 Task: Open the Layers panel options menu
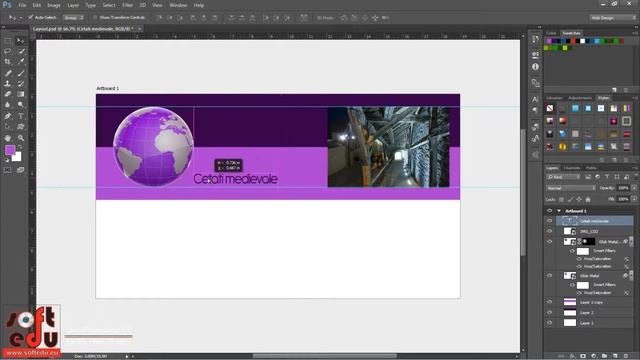pos(635,168)
